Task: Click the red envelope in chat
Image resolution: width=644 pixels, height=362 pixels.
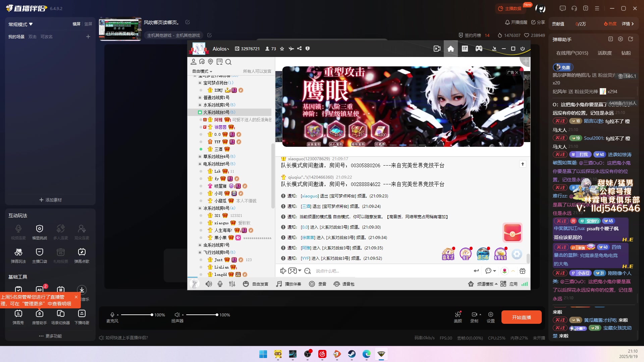Action: [x=513, y=232]
